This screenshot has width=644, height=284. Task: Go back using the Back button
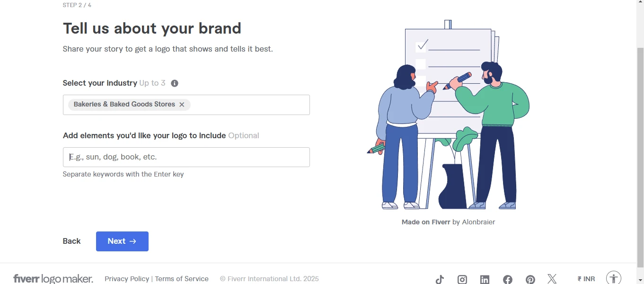pyautogui.click(x=71, y=241)
